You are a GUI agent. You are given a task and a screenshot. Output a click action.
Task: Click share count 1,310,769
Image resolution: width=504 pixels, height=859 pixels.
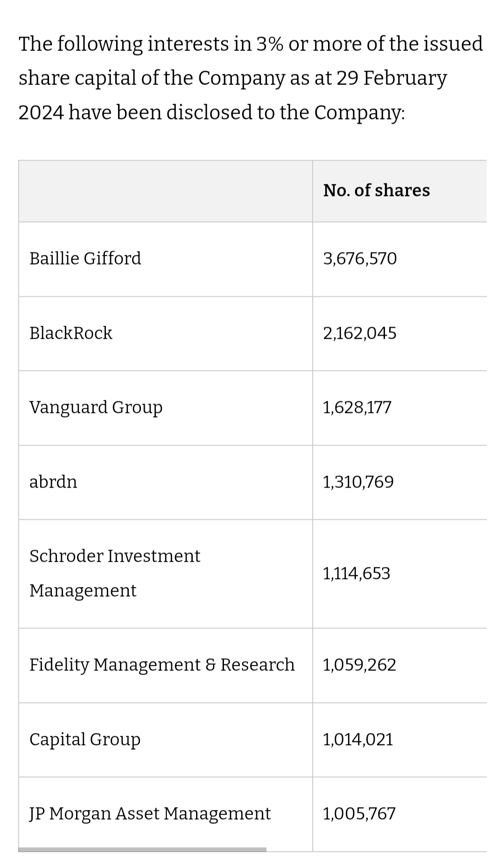[x=358, y=482]
